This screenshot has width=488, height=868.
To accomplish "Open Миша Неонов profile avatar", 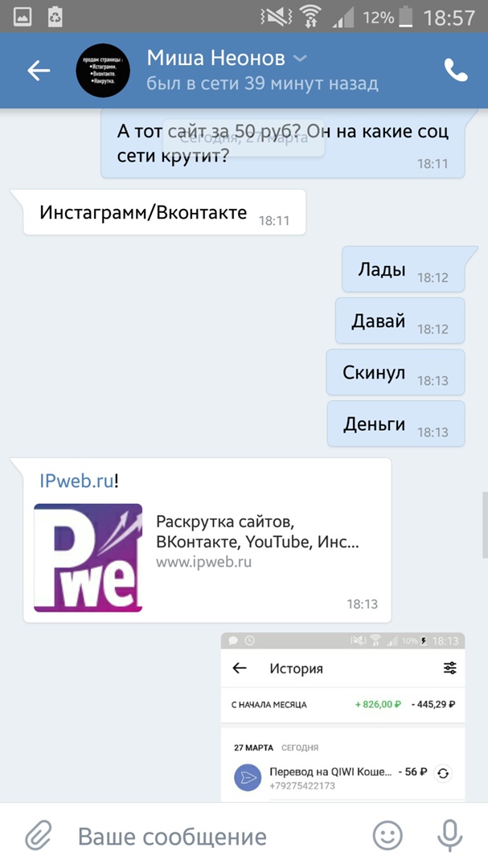I will pyautogui.click(x=103, y=70).
